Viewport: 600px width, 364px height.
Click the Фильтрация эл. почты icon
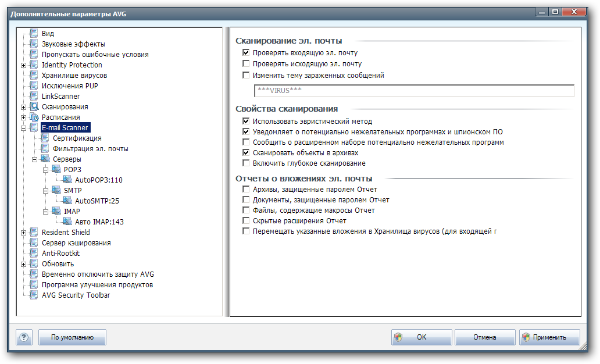click(45, 148)
